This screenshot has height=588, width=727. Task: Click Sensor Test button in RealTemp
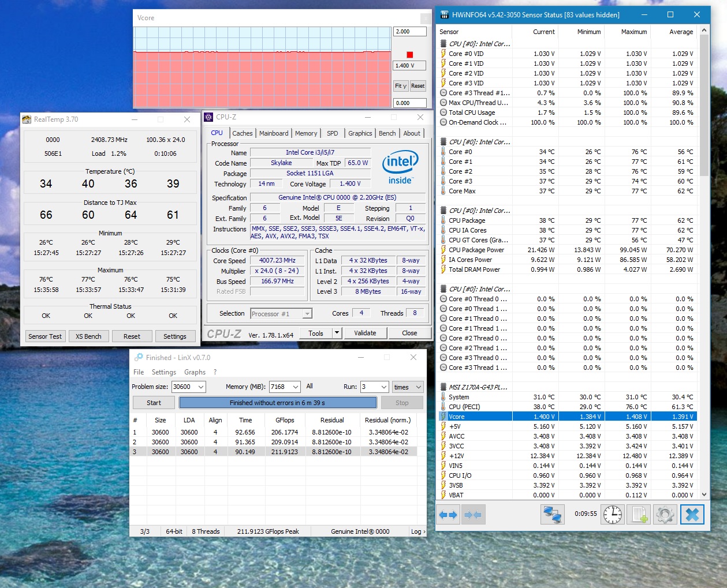tap(45, 336)
